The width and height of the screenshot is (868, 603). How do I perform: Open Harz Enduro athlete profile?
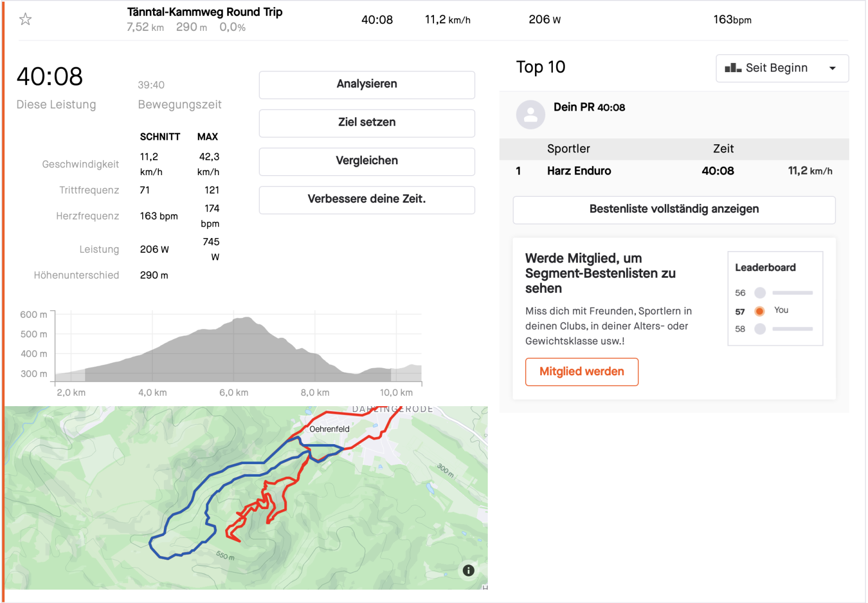[579, 171]
